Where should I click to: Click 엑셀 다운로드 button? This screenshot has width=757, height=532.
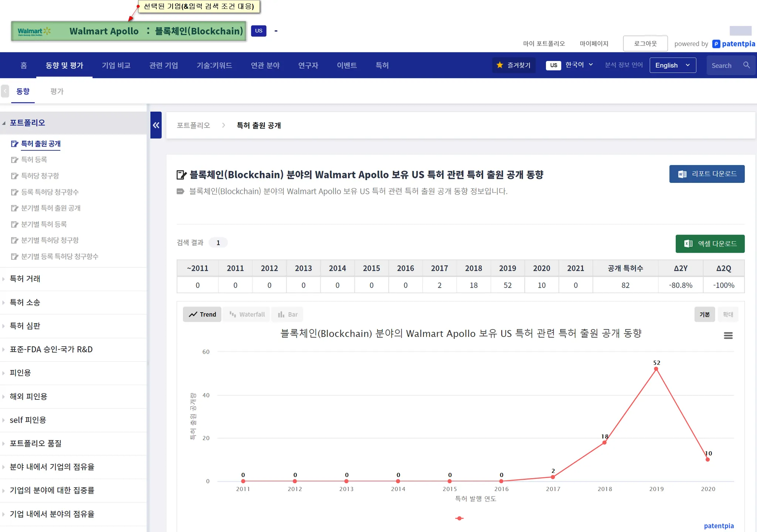[710, 244]
